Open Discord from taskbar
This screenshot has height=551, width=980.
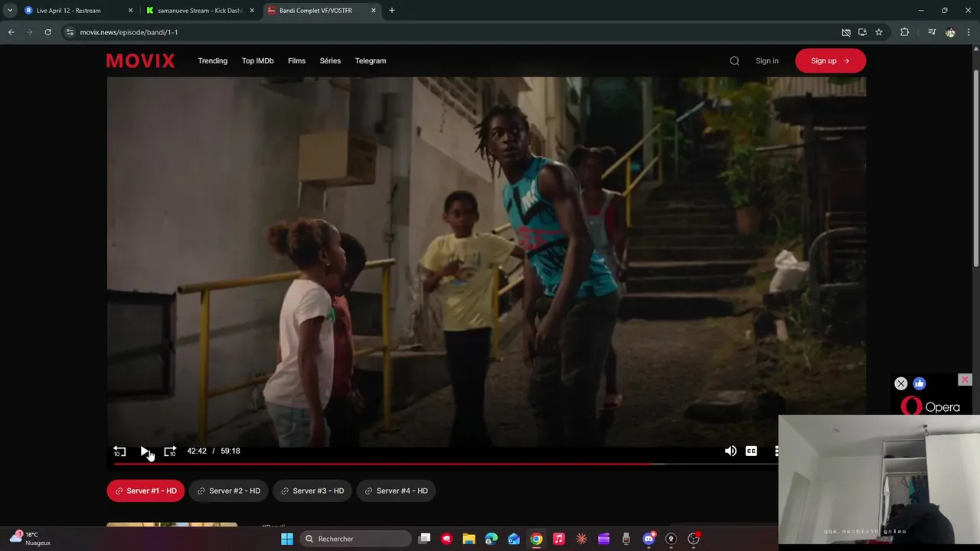649,539
